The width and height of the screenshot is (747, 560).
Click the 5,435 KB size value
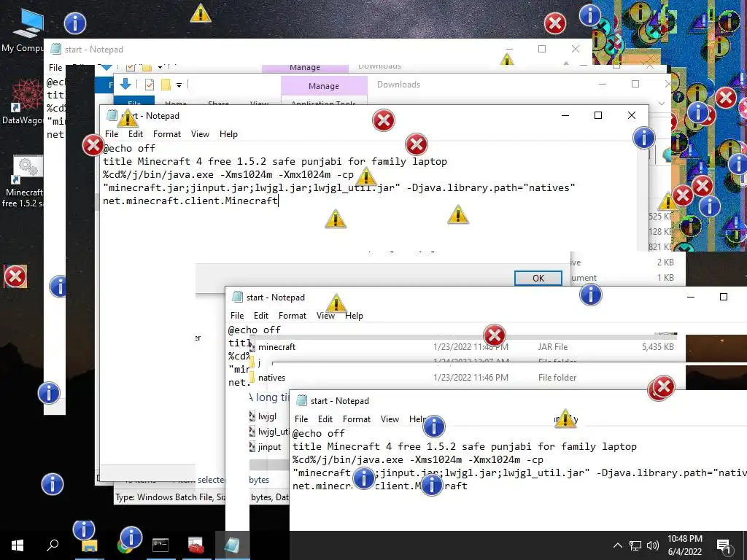coord(657,347)
